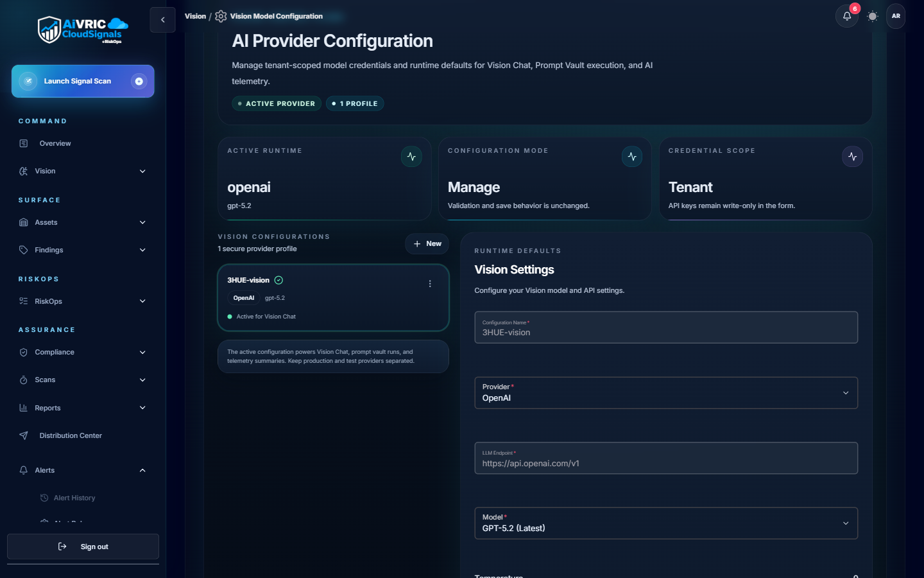
Task: Expand the Assets menu chevron
Action: click(x=142, y=222)
